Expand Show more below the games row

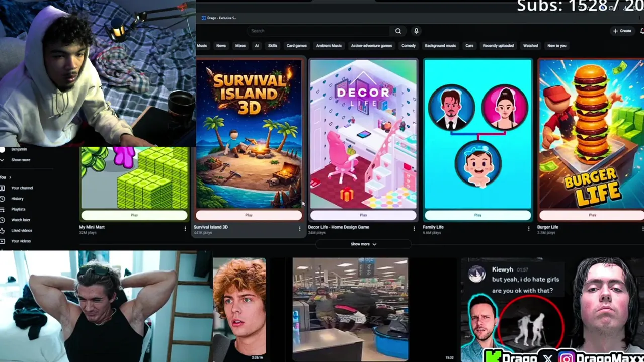pos(363,244)
